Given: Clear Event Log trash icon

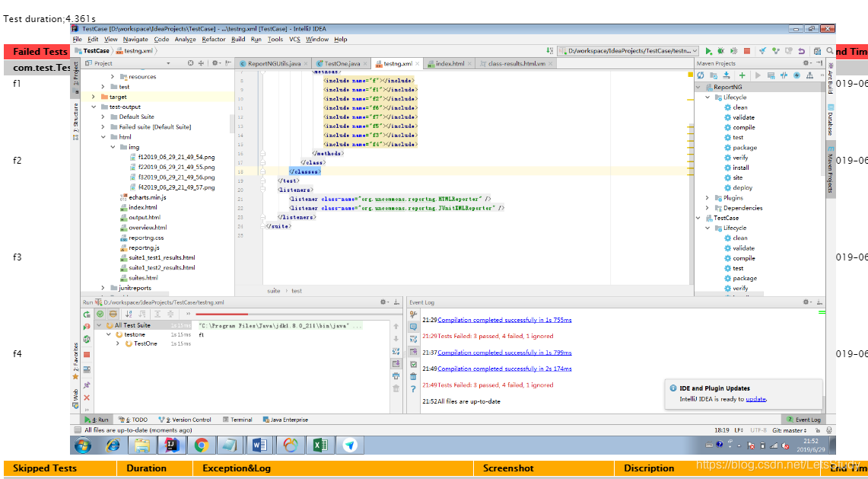Looking at the screenshot, I should click(413, 377).
